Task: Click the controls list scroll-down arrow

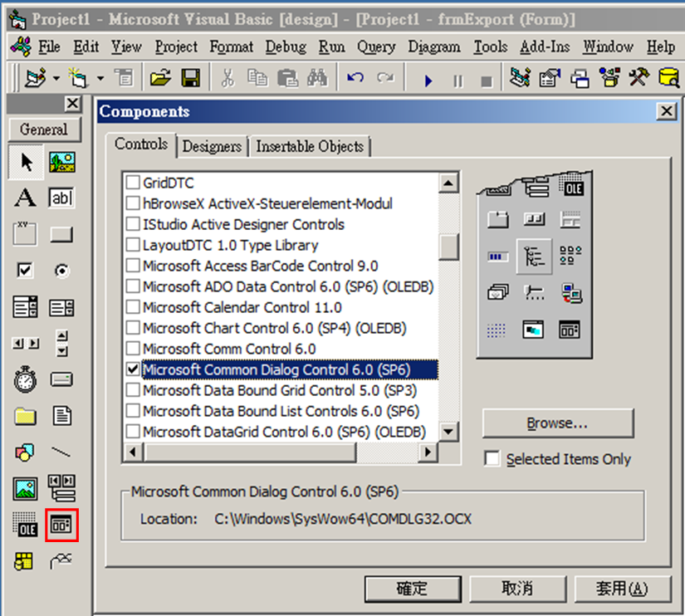Action: click(448, 431)
